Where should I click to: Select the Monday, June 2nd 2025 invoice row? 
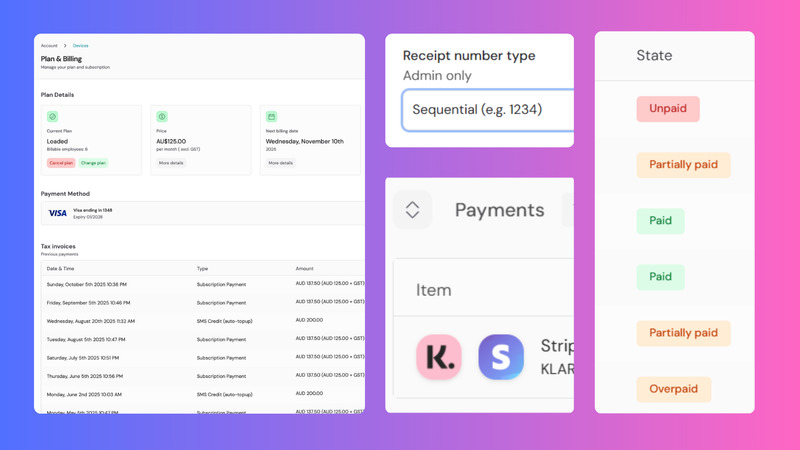point(203,394)
